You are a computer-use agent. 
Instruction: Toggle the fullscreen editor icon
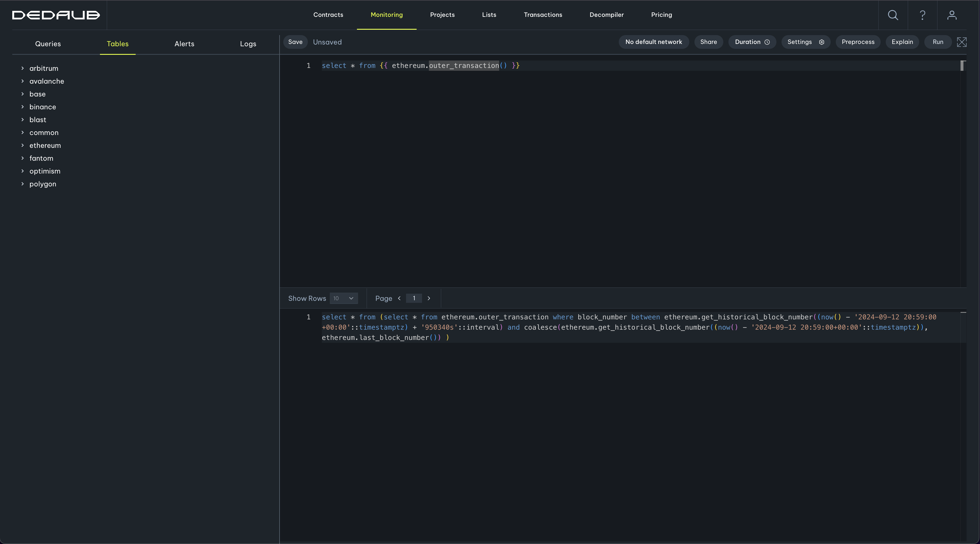[961, 42]
